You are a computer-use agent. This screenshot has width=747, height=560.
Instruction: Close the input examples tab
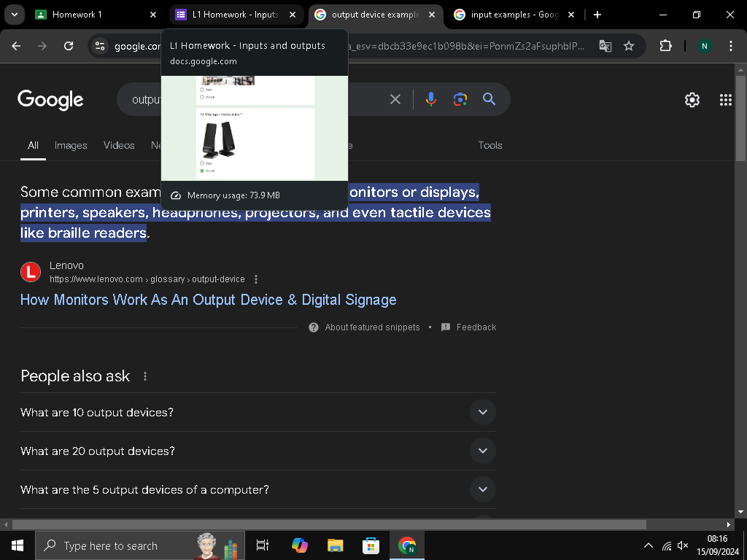tap(571, 15)
